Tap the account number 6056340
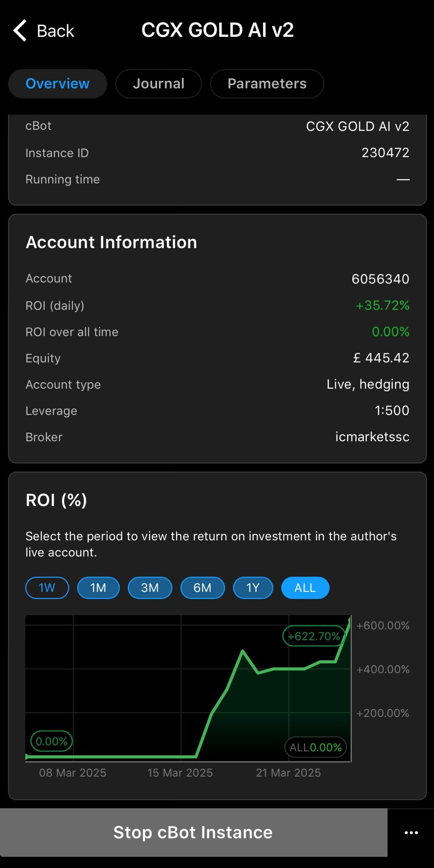This screenshot has width=434, height=868. [380, 279]
